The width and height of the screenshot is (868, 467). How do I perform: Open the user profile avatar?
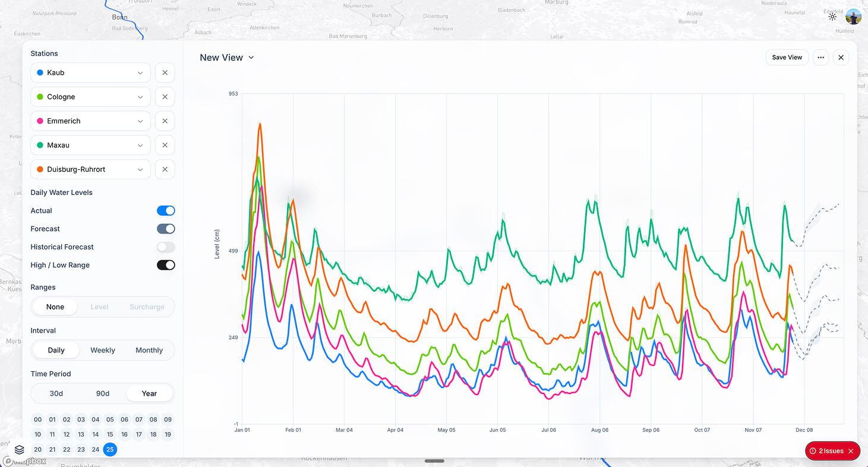click(x=854, y=17)
